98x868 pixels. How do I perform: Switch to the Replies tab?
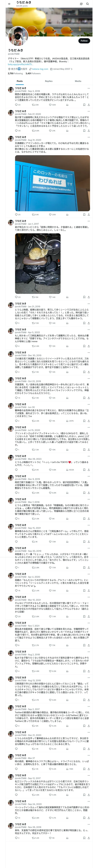[49, 81]
